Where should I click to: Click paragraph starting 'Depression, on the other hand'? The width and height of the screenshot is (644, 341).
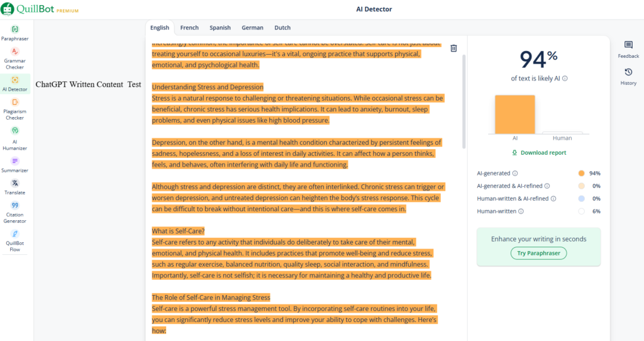[x=297, y=154]
